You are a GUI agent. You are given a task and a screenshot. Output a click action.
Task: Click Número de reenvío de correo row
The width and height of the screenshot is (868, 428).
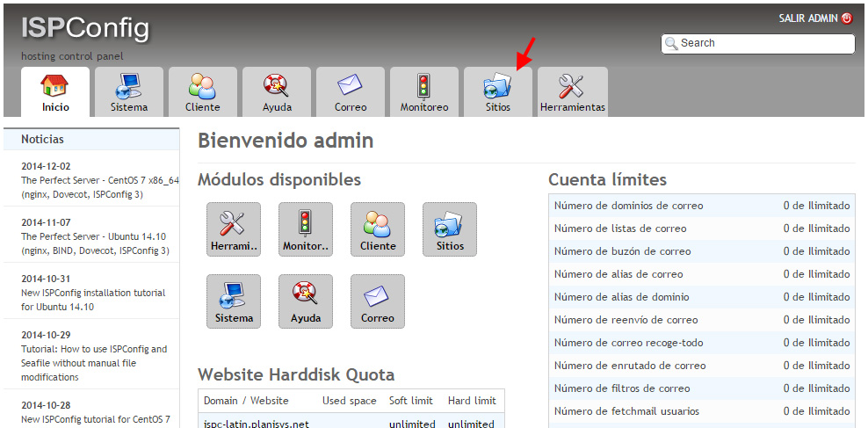(701, 320)
